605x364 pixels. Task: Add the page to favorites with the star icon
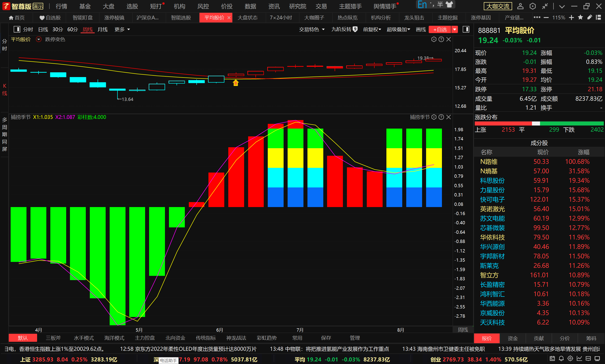580,17
